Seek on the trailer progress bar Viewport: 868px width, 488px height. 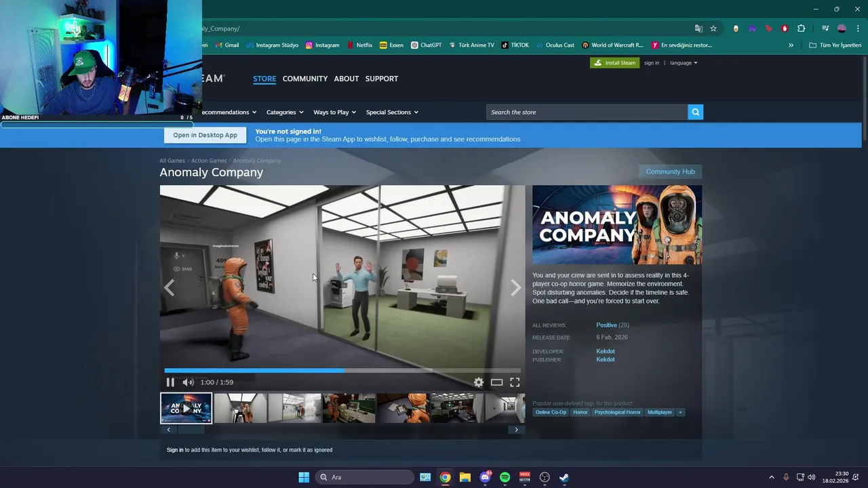(342, 371)
